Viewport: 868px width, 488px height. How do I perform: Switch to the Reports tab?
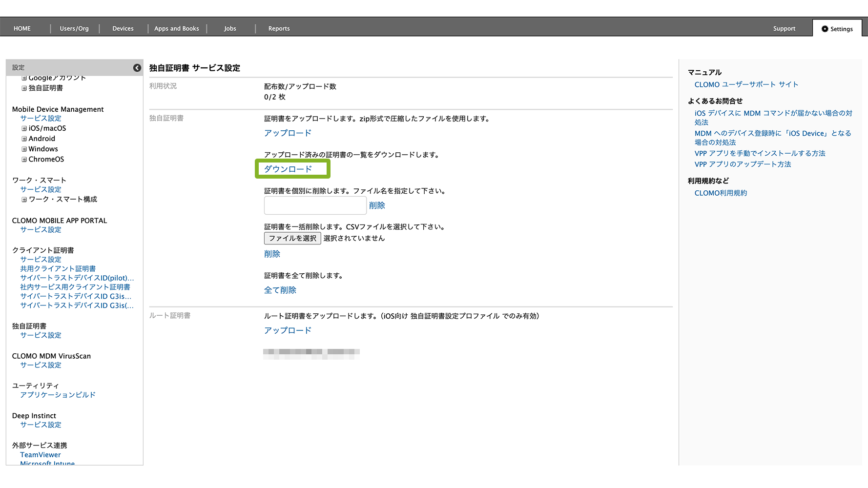[x=279, y=29]
